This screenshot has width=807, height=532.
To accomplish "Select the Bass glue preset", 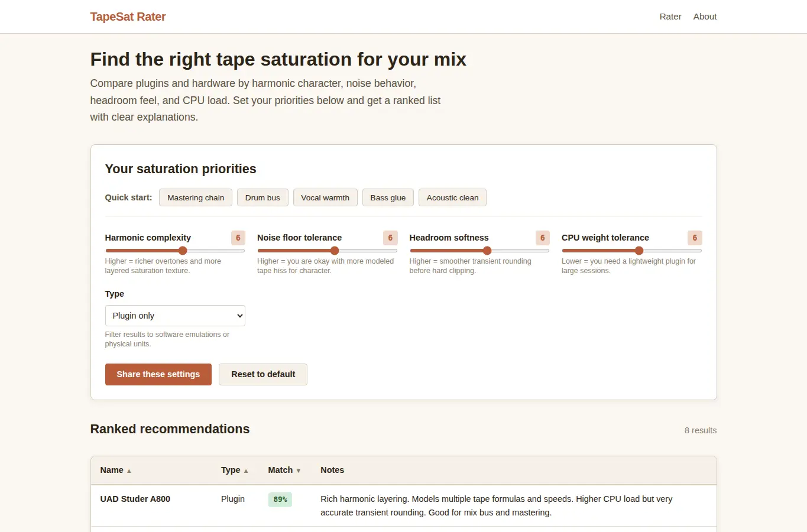I will coord(388,197).
